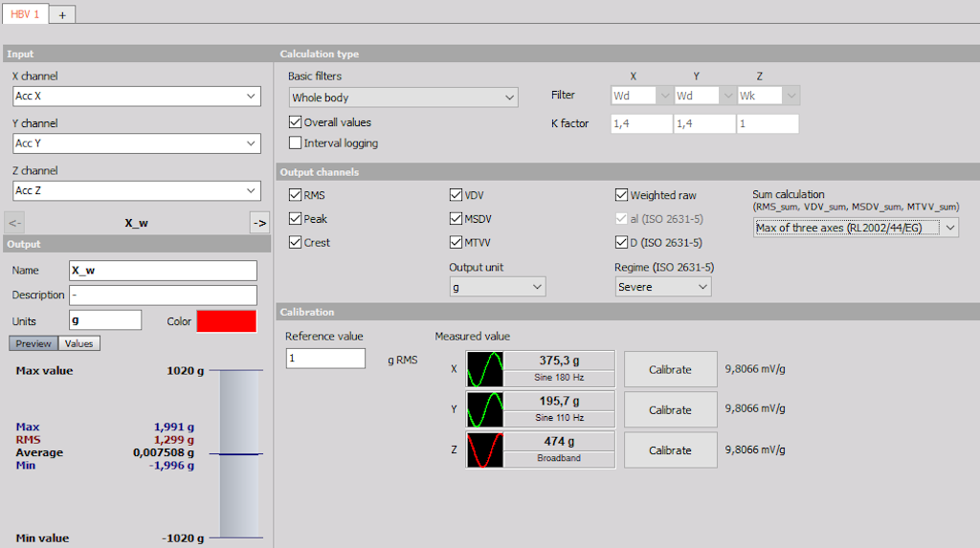This screenshot has height=548, width=980.
Task: Open the Y channel dropdown
Action: [x=137, y=143]
